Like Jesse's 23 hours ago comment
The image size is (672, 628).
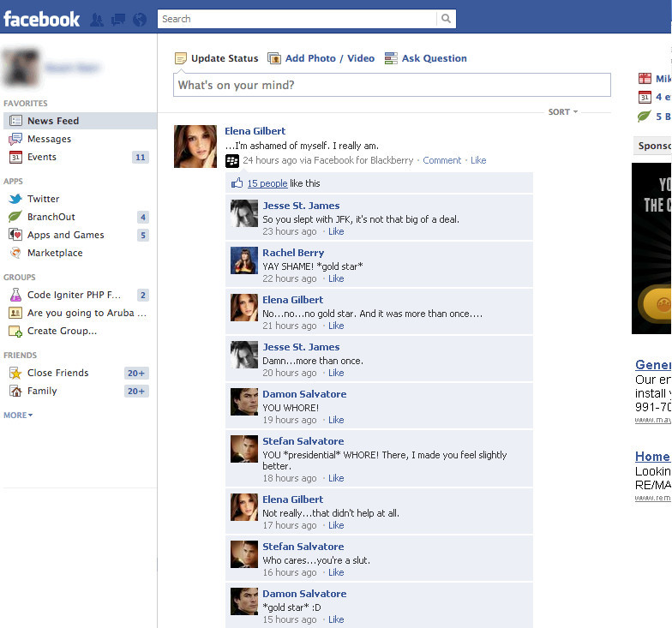click(336, 231)
